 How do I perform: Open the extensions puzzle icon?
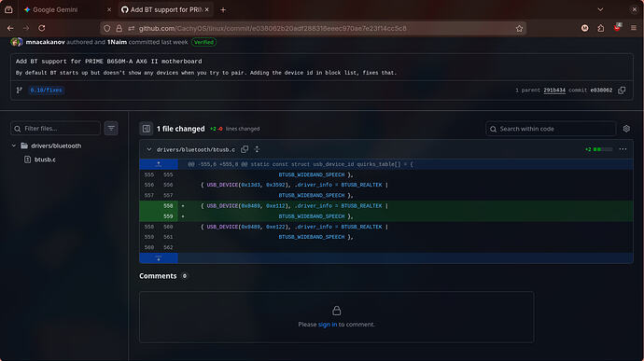pyautogui.click(x=601, y=28)
